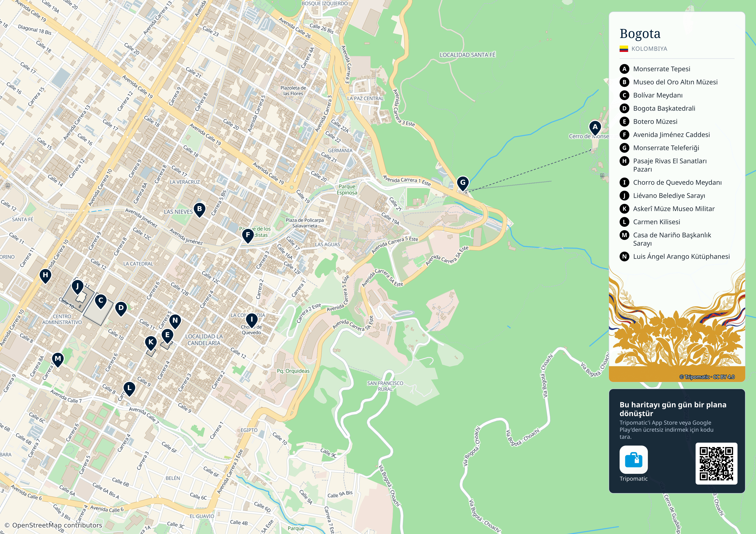756x534 pixels.
Task: Click legend badge H for Pasaje Rivas
Action: click(x=624, y=161)
